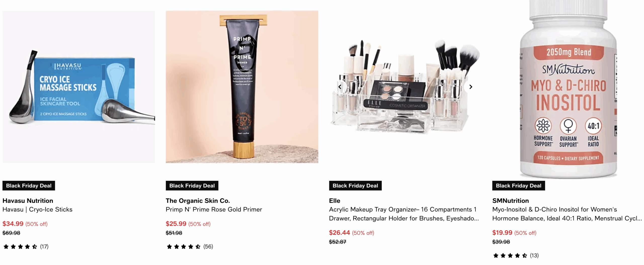Click the $26.44 Elle organizer price

point(339,233)
